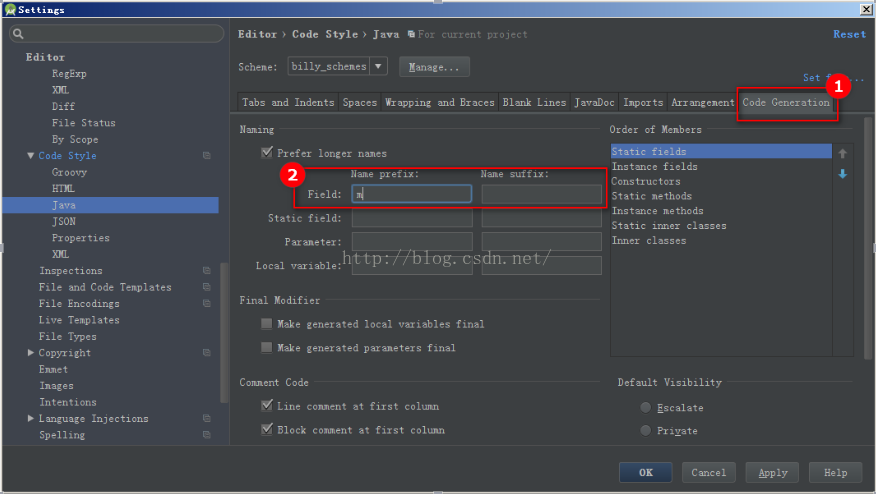Enable Make generated local variables final
This screenshot has width=876, height=494.
[267, 324]
